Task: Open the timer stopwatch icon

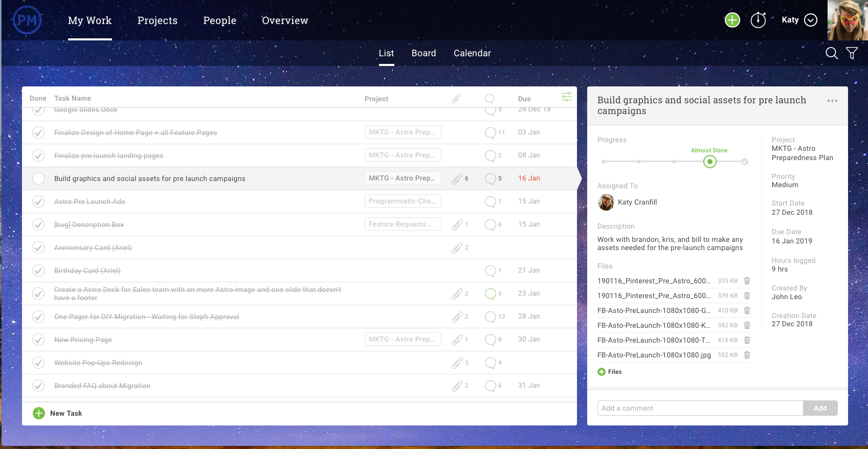Action: [x=758, y=20]
